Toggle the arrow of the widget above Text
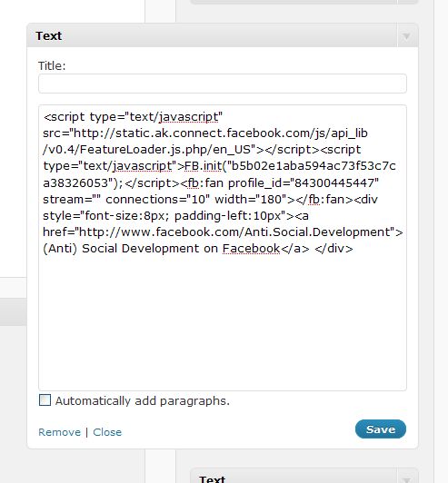The height and width of the screenshot is (483, 448). click(x=407, y=2)
